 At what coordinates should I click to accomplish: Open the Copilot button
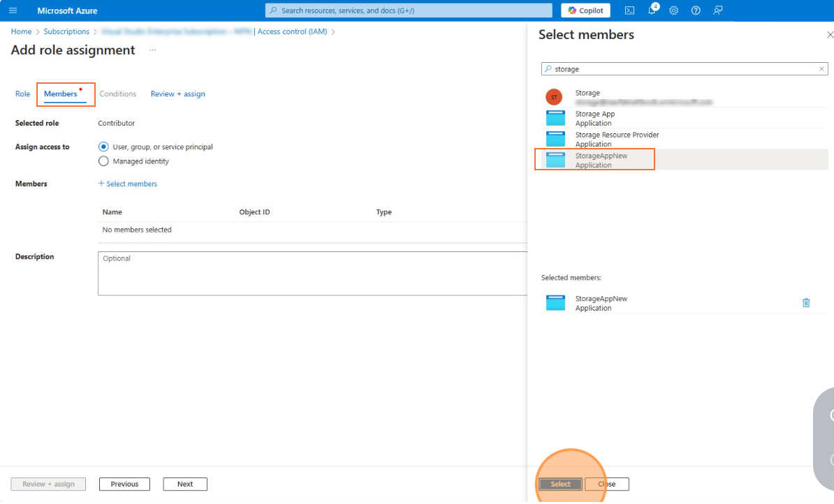point(585,10)
